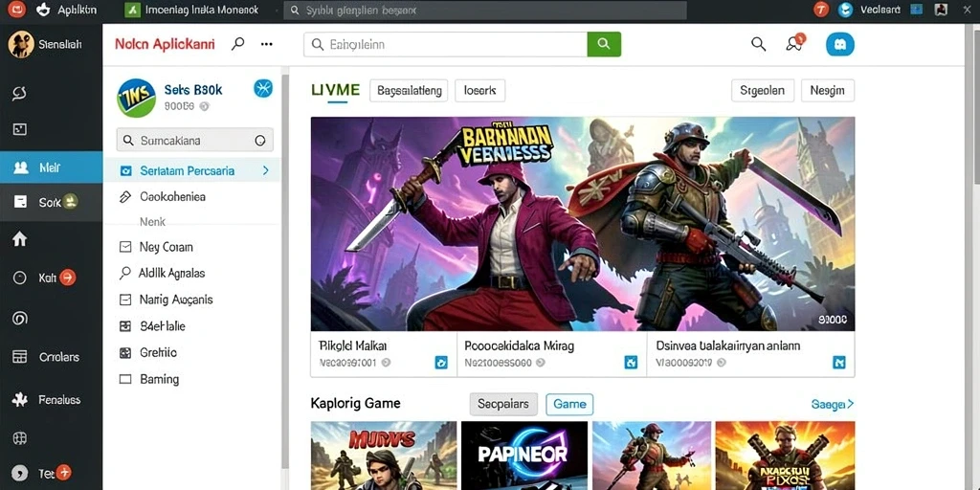Viewport: 980px width, 490px height.
Task: Click the green search button
Action: tap(604, 44)
